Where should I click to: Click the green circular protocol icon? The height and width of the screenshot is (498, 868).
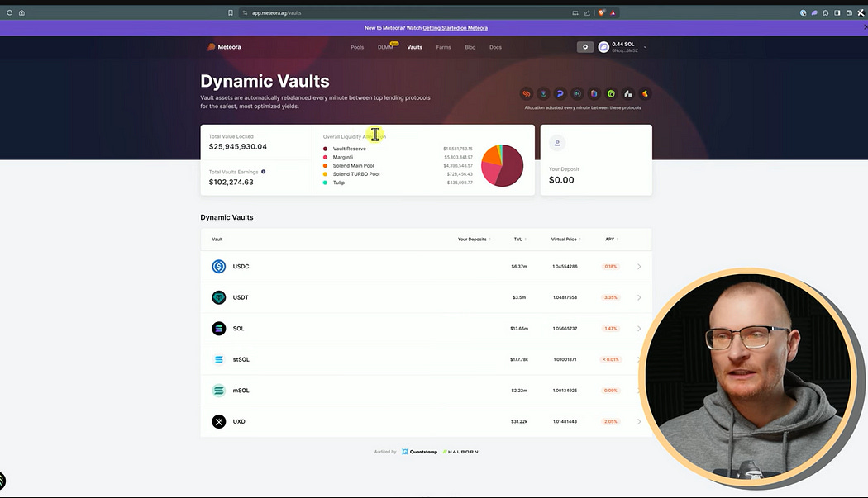pos(611,93)
